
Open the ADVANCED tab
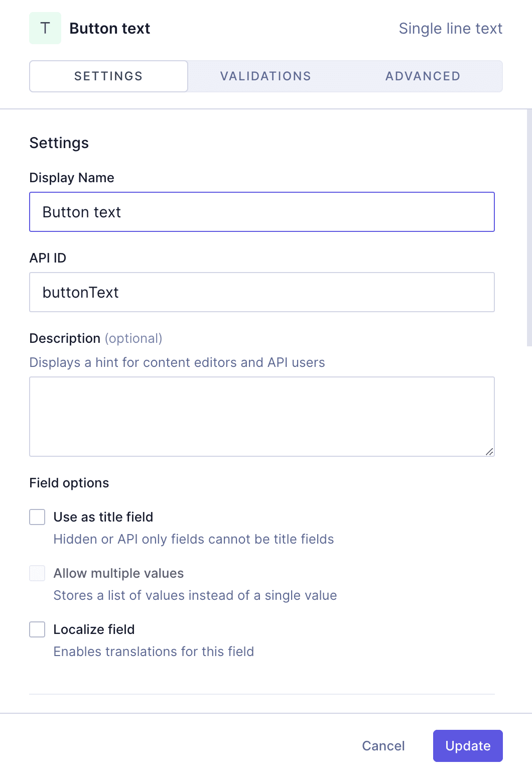[x=423, y=76]
